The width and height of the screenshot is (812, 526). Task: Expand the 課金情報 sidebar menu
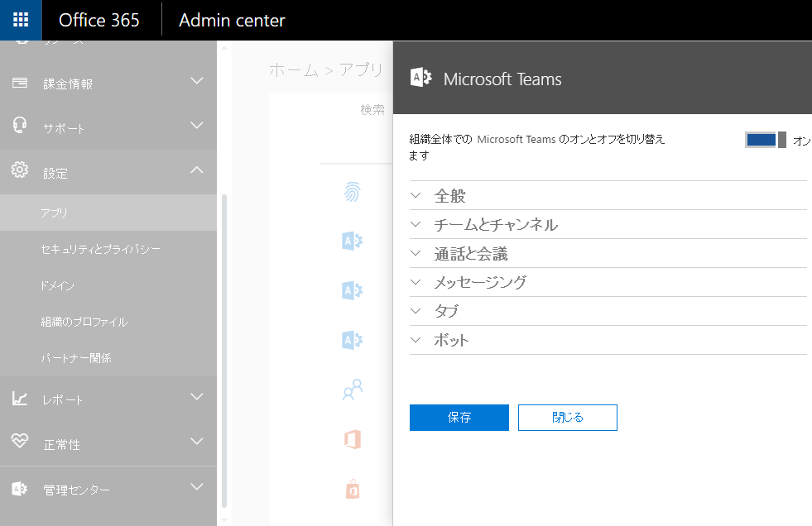(197, 81)
